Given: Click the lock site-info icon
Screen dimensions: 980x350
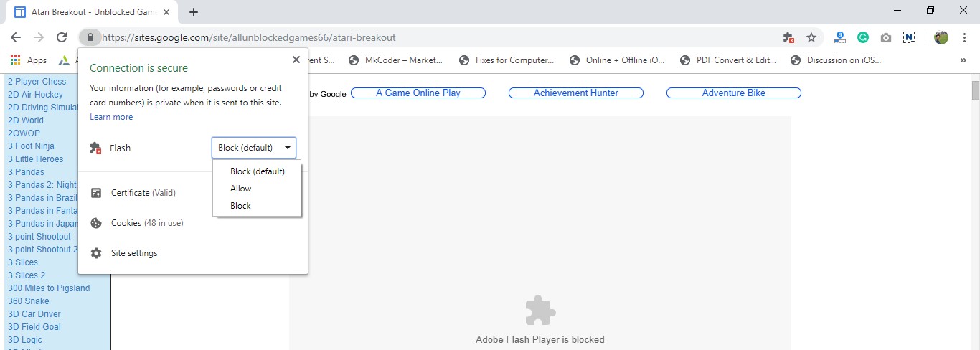Looking at the screenshot, I should [x=90, y=37].
